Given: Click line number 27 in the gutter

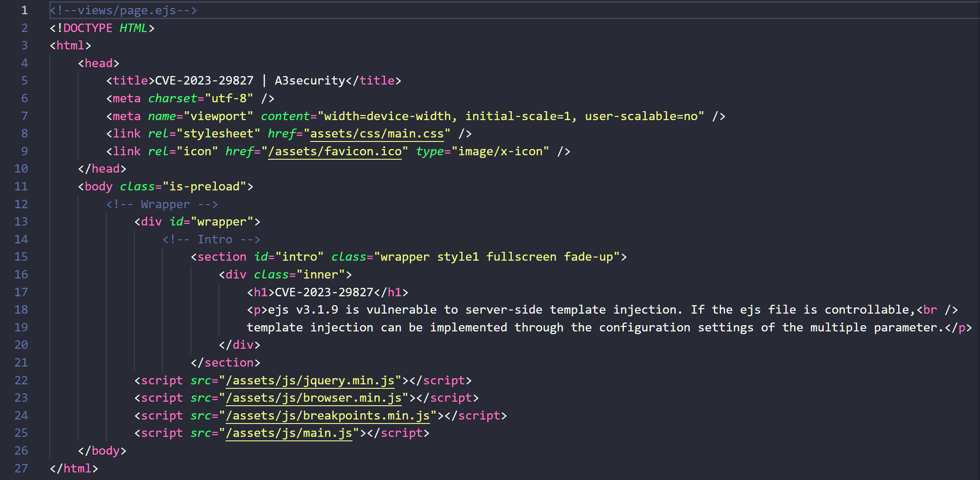Looking at the screenshot, I should pyautogui.click(x=21, y=468).
